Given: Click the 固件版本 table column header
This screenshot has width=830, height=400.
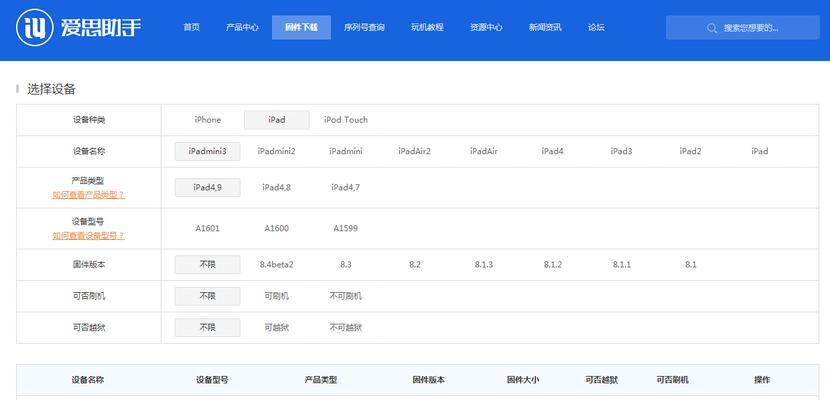Looking at the screenshot, I should (429, 380).
